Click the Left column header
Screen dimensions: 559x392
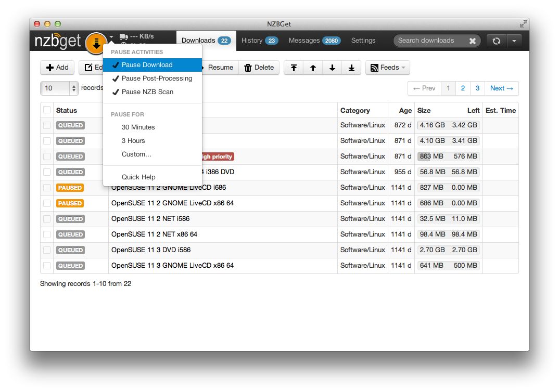tap(474, 110)
